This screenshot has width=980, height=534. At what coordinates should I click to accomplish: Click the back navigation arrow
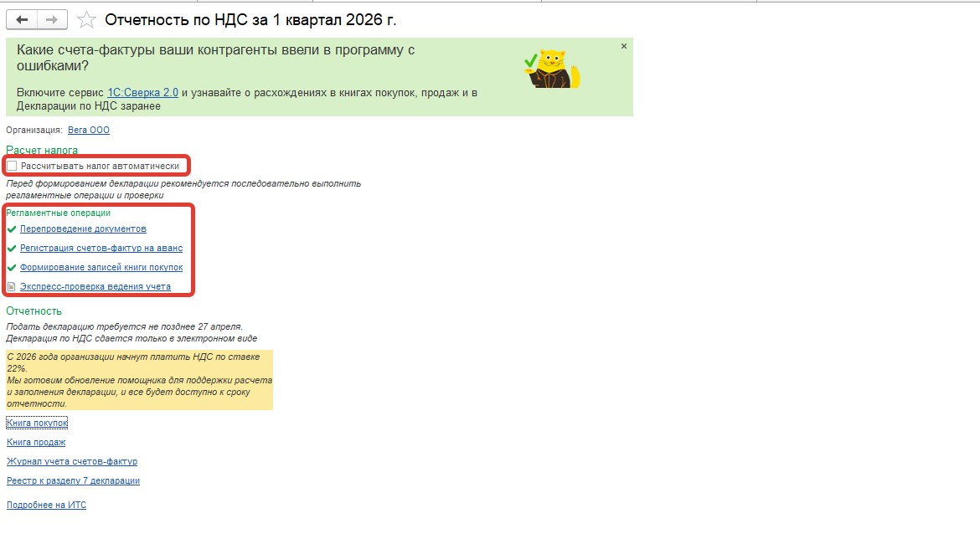[22, 19]
